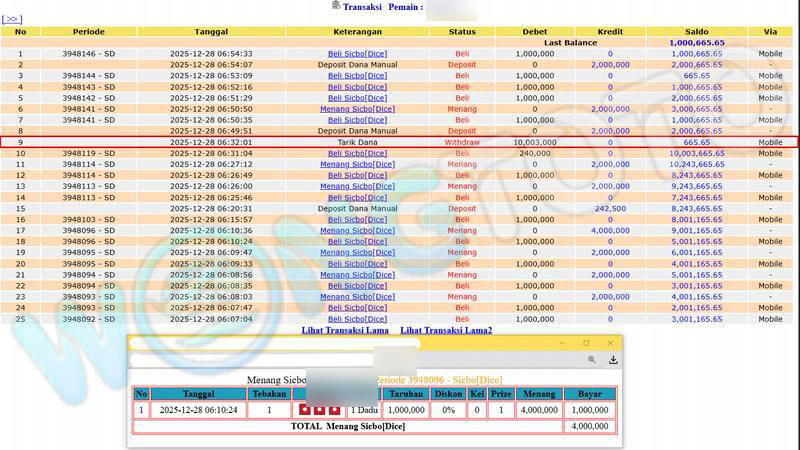The image size is (800, 450).
Task: Click the Saldo column header
Action: (x=697, y=32)
